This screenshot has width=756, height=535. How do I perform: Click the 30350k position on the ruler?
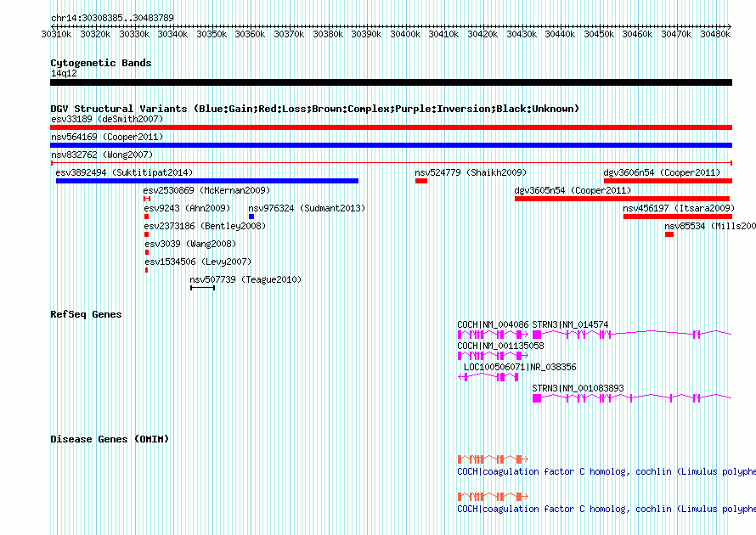point(212,34)
